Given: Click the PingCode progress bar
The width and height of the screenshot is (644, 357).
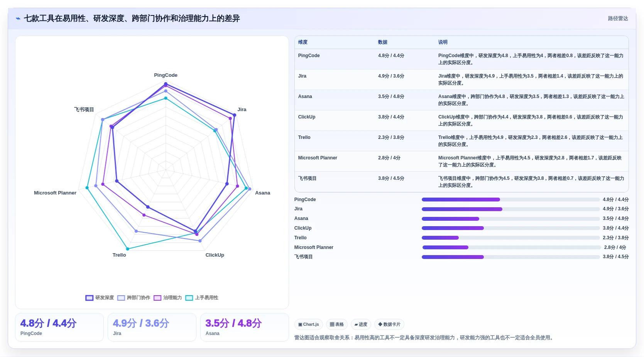Looking at the screenshot, I should pyautogui.click(x=511, y=200).
